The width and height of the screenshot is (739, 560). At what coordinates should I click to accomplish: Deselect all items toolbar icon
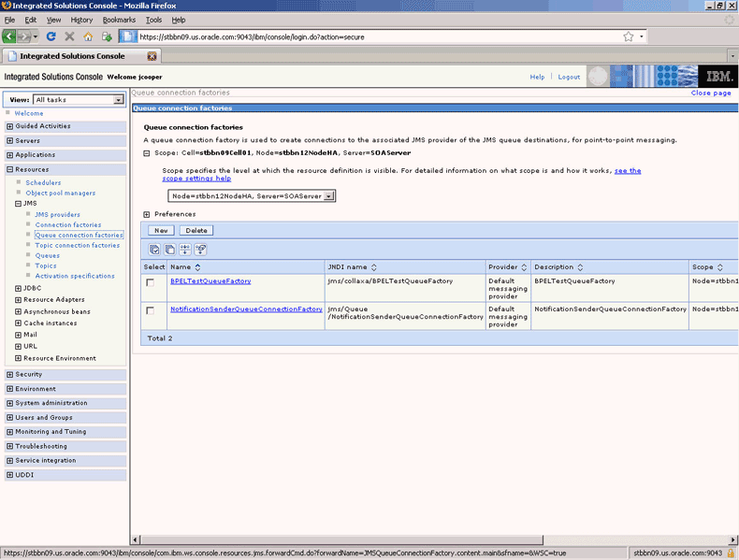click(x=169, y=250)
